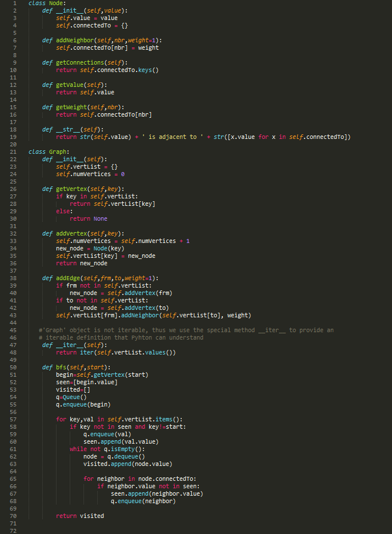The width and height of the screenshot is (392, 534).
Task: Click line 'self.numVertices = 0'
Action: pos(90,174)
